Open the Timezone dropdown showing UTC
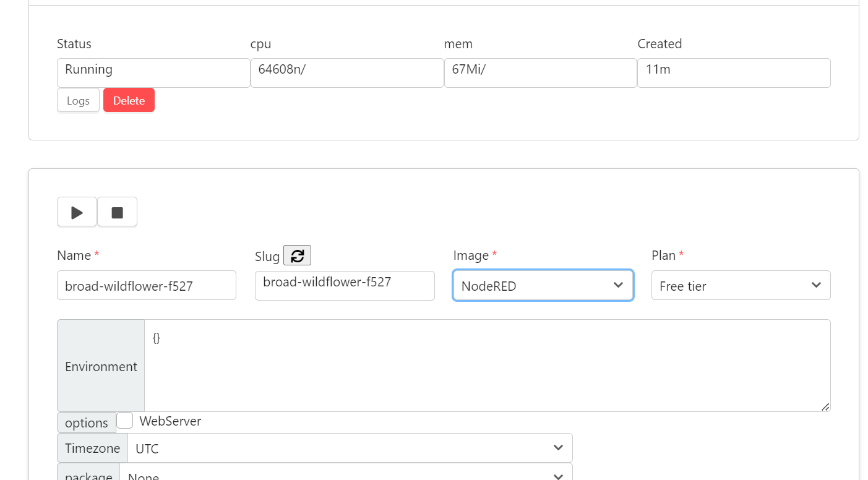This screenshot has width=868, height=480. pos(350,448)
